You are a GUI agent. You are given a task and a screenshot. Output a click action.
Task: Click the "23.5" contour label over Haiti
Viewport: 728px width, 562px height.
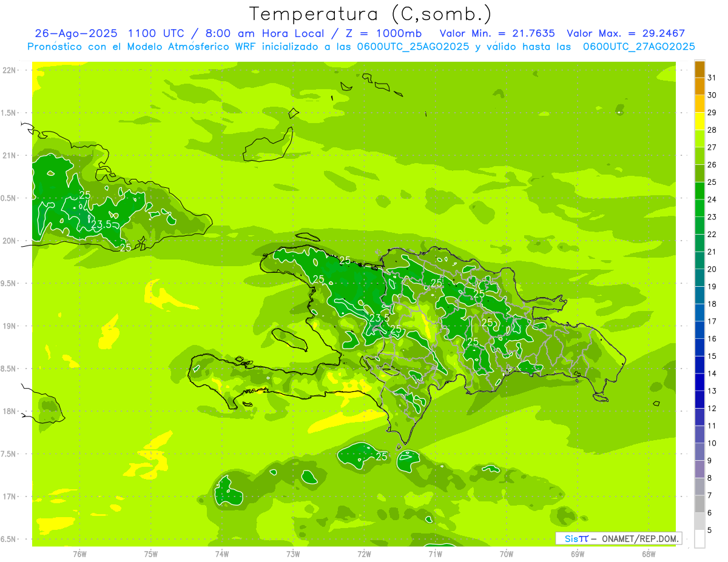pos(379,318)
